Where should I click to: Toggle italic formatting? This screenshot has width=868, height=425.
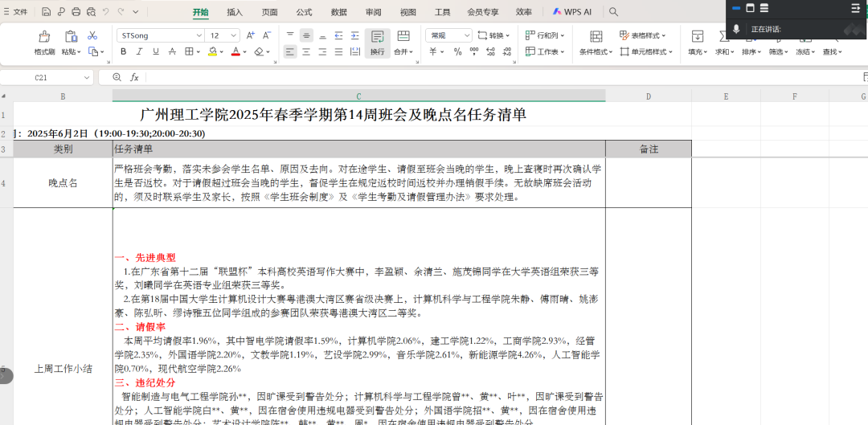point(141,51)
